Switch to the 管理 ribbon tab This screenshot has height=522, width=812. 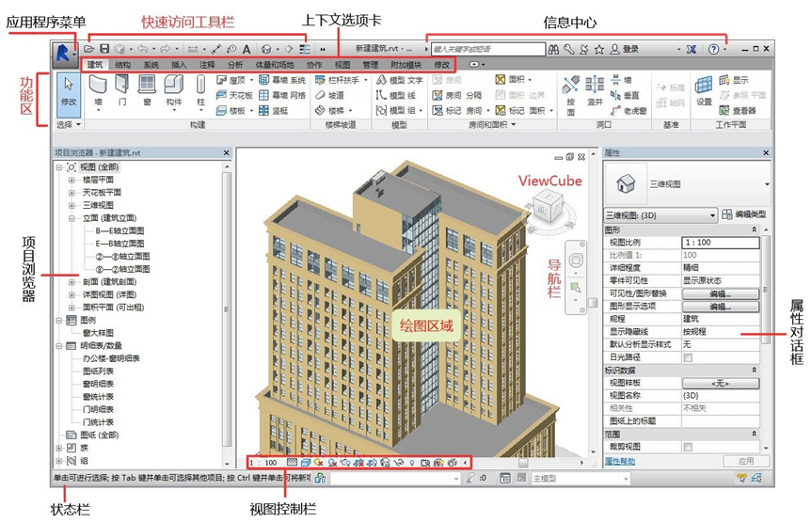coord(371,65)
